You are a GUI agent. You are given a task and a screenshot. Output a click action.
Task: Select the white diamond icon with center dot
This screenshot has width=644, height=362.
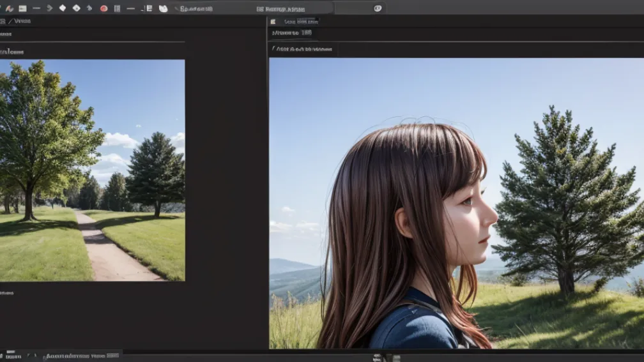click(77, 8)
